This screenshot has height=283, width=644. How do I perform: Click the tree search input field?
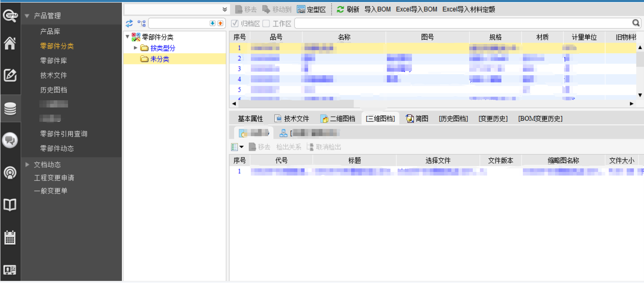coord(179,23)
